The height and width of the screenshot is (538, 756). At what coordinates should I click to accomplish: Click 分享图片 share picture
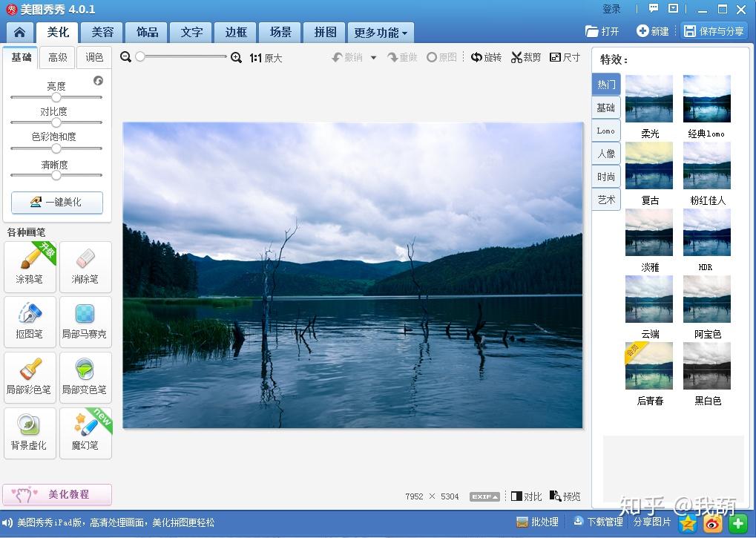point(652,522)
